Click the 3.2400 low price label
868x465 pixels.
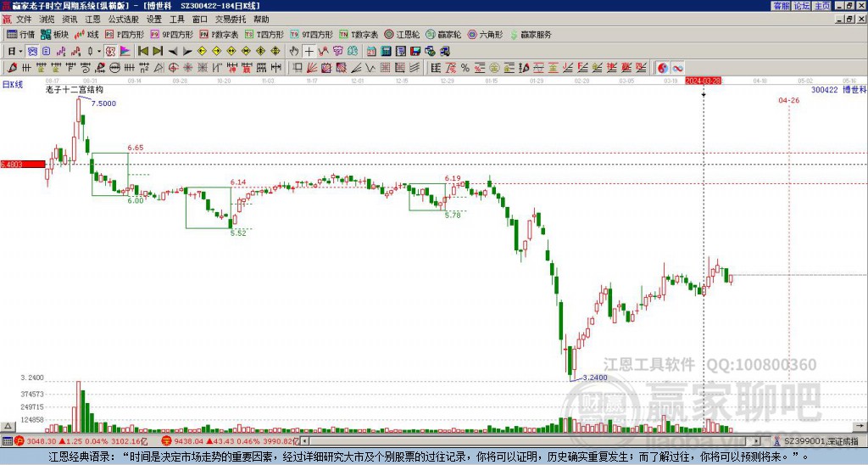click(595, 378)
